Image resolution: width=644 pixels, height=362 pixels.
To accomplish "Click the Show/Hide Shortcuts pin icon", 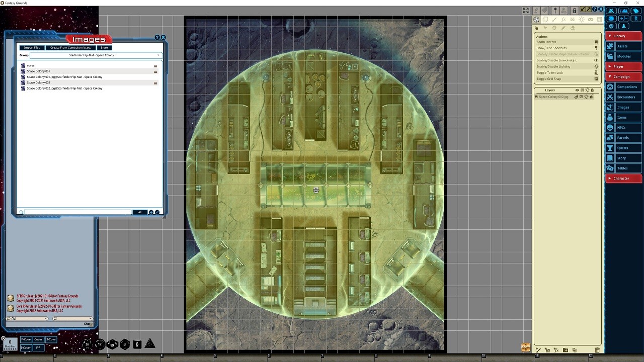I will [x=597, y=48].
